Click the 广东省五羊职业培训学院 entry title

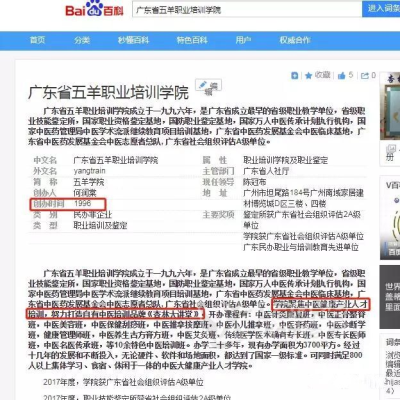(x=108, y=93)
